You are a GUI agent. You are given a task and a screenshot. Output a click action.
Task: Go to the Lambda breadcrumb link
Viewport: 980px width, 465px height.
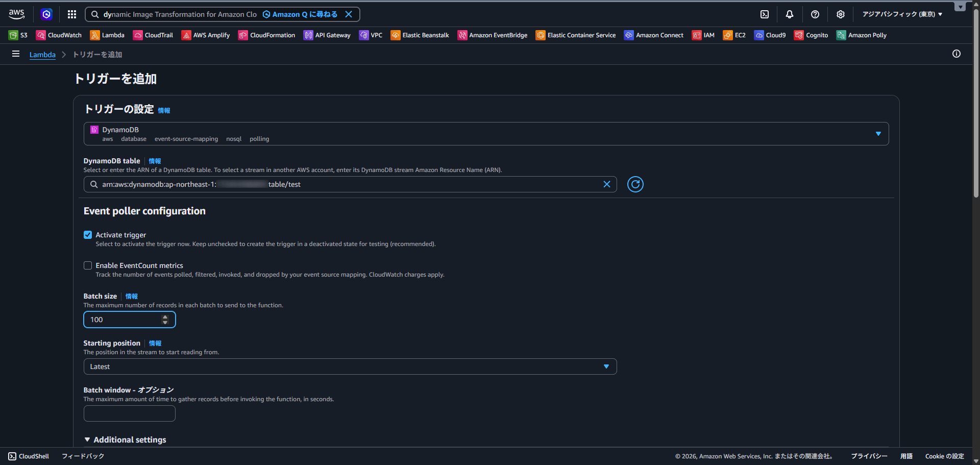[x=42, y=55]
